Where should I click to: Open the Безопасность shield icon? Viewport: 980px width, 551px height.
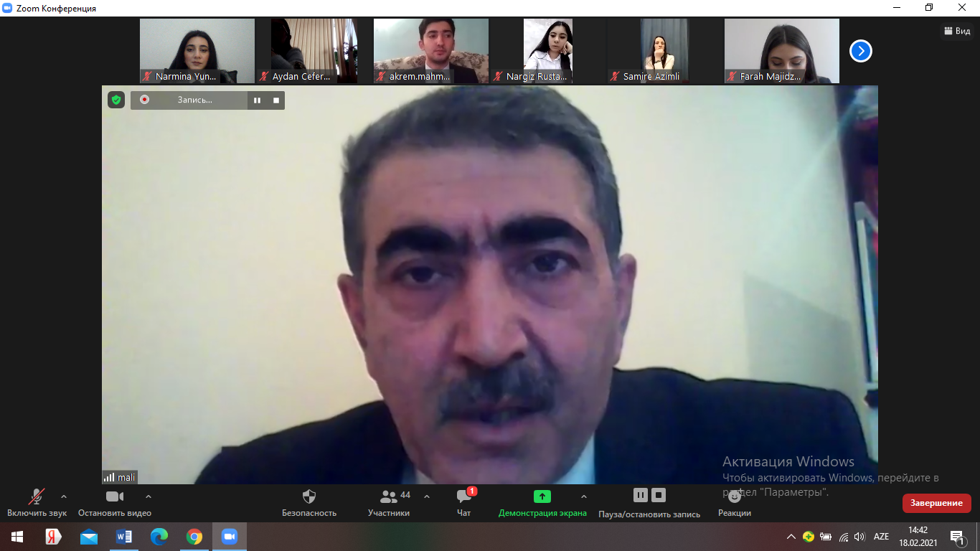pyautogui.click(x=309, y=496)
